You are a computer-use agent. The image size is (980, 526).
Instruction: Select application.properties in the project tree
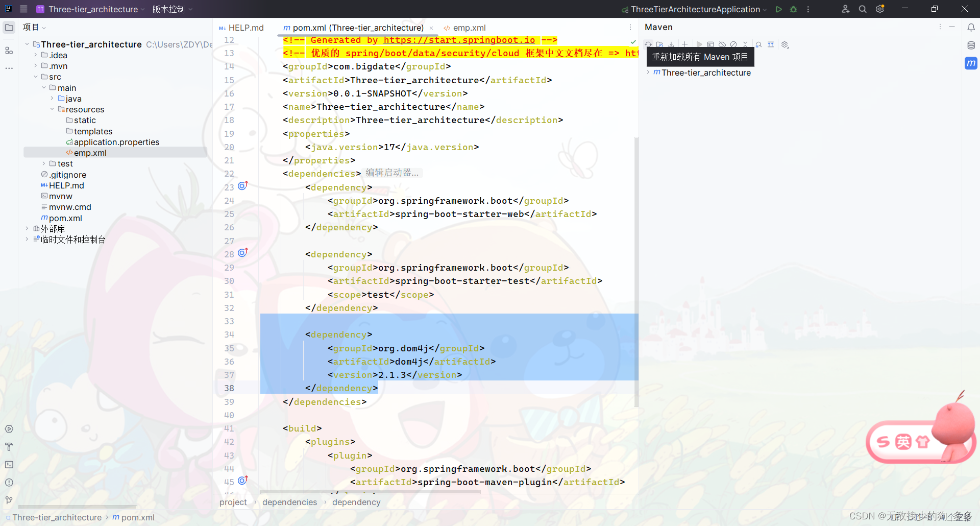[x=117, y=142]
